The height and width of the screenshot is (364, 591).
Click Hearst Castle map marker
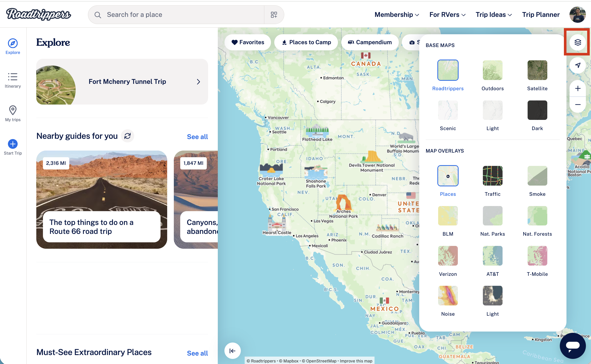[277, 224]
